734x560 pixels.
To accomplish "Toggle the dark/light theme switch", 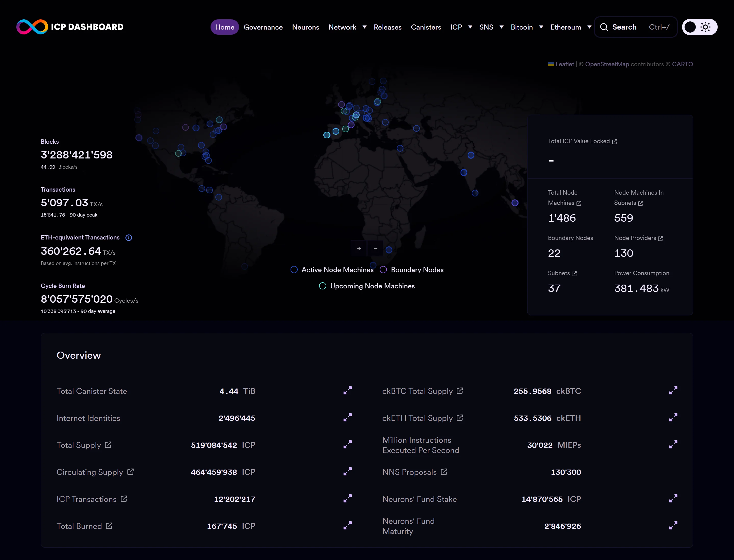I will click(x=699, y=27).
